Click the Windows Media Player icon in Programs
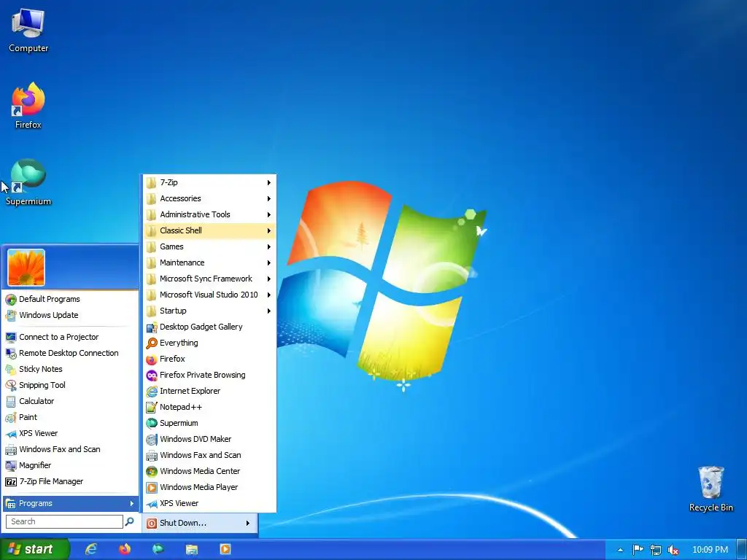The width and height of the screenshot is (747, 560). point(152,488)
